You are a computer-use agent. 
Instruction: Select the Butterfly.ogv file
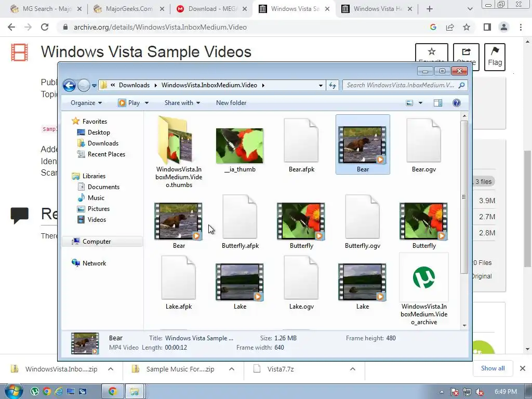point(362,221)
